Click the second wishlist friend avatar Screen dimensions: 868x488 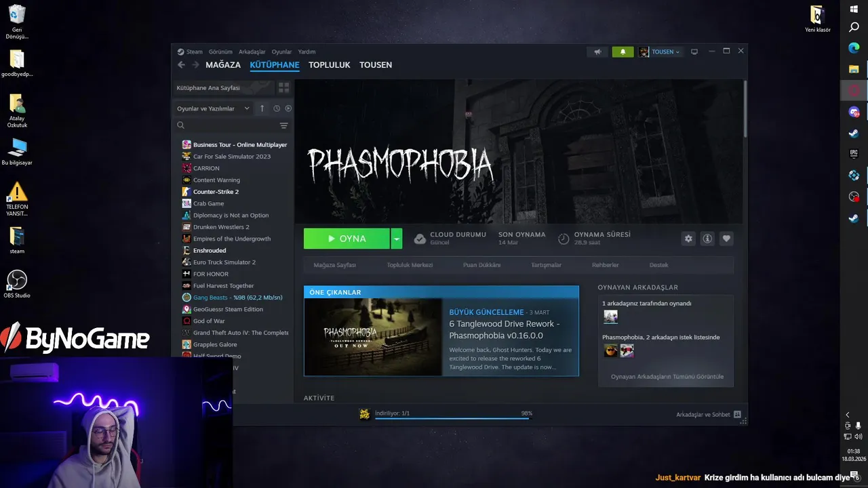(627, 350)
